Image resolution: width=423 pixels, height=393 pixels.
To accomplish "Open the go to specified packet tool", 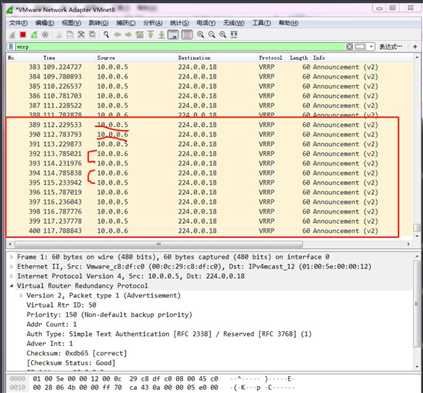I will click(x=140, y=35).
